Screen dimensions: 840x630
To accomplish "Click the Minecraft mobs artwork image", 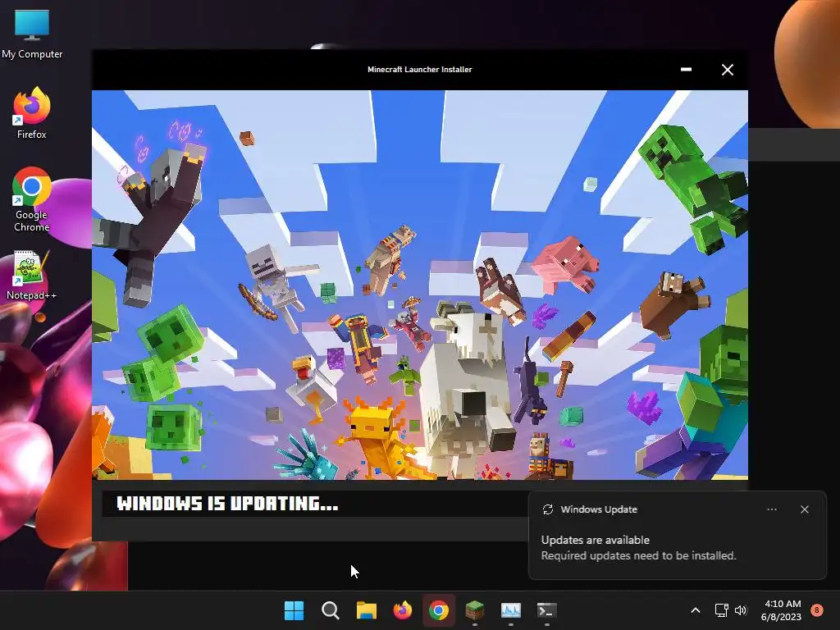I will (x=420, y=285).
